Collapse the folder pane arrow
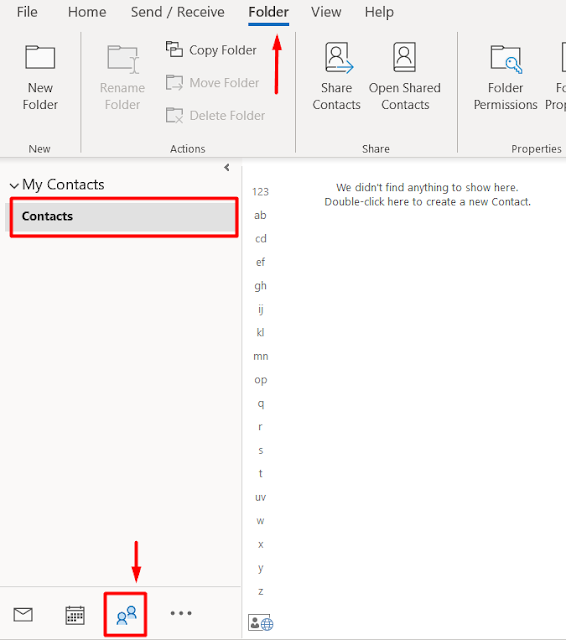 (227, 167)
